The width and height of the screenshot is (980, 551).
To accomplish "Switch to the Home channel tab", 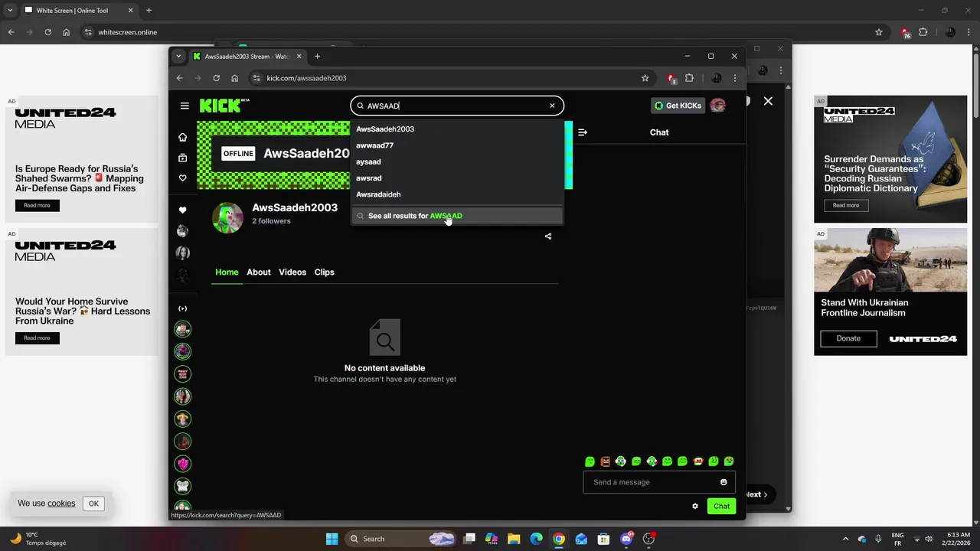I will coord(227,272).
